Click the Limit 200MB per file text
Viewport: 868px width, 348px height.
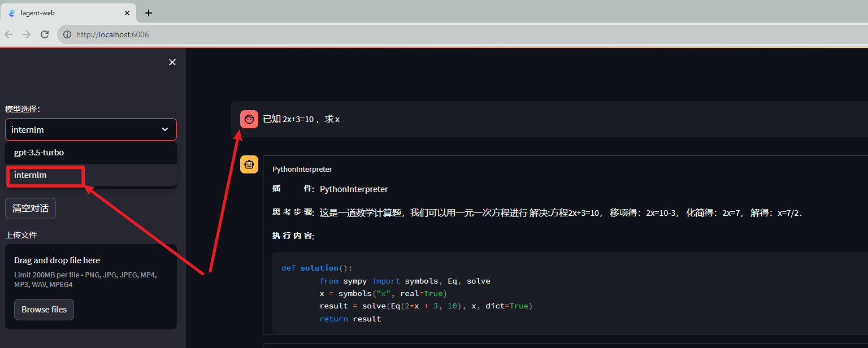[x=85, y=280]
